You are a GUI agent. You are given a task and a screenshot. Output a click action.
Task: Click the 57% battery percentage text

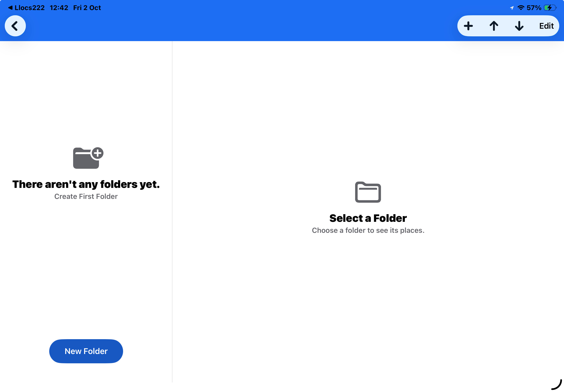click(534, 8)
